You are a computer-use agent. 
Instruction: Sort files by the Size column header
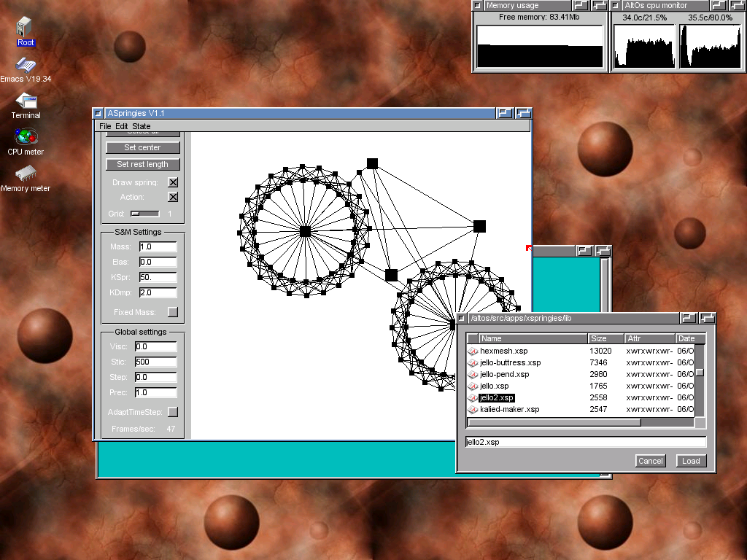(x=606, y=338)
